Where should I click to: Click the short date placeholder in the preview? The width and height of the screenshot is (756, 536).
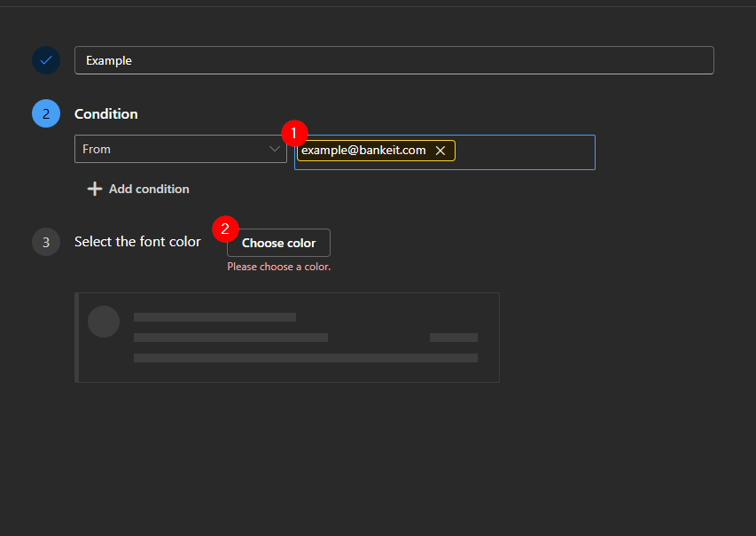(453, 338)
